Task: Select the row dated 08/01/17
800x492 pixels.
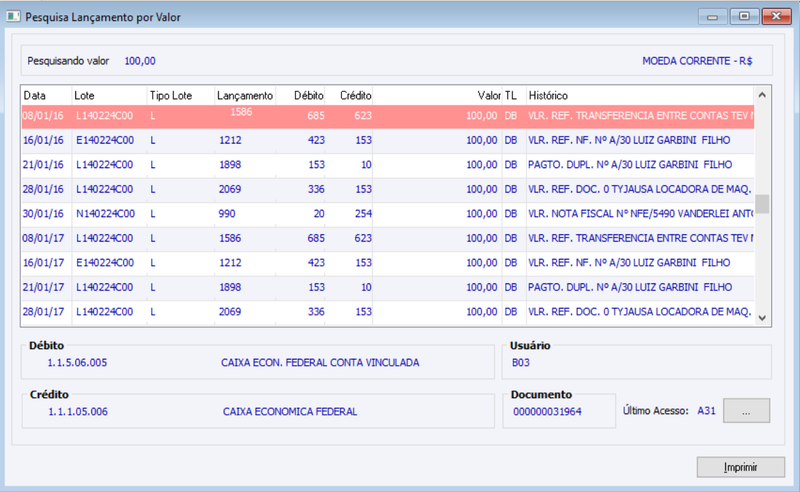Action: click(x=387, y=238)
